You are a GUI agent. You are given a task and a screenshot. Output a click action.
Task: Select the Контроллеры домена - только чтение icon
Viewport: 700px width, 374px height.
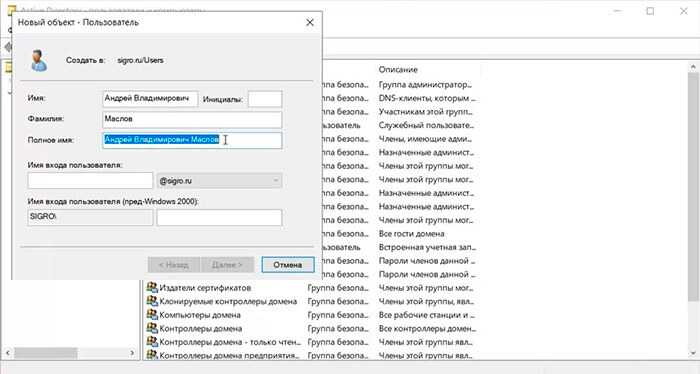pyautogui.click(x=152, y=341)
